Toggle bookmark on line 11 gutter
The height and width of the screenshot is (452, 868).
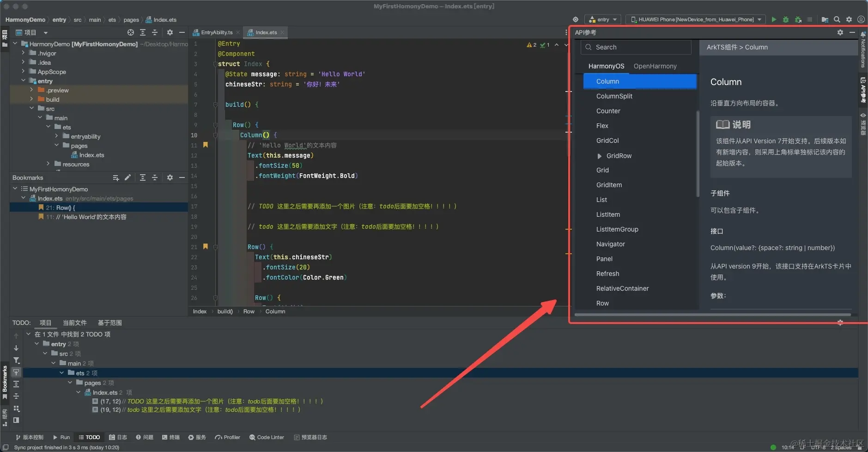coord(206,145)
